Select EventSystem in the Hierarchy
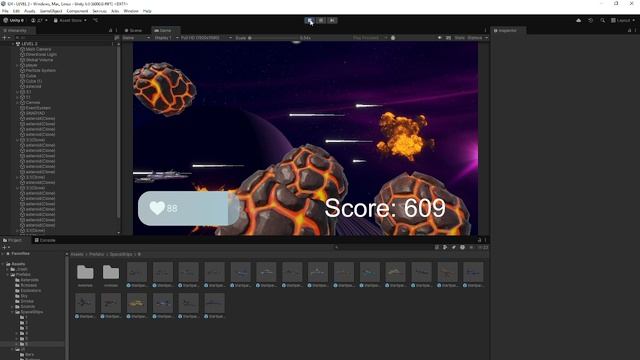640x360 pixels. (x=38, y=108)
